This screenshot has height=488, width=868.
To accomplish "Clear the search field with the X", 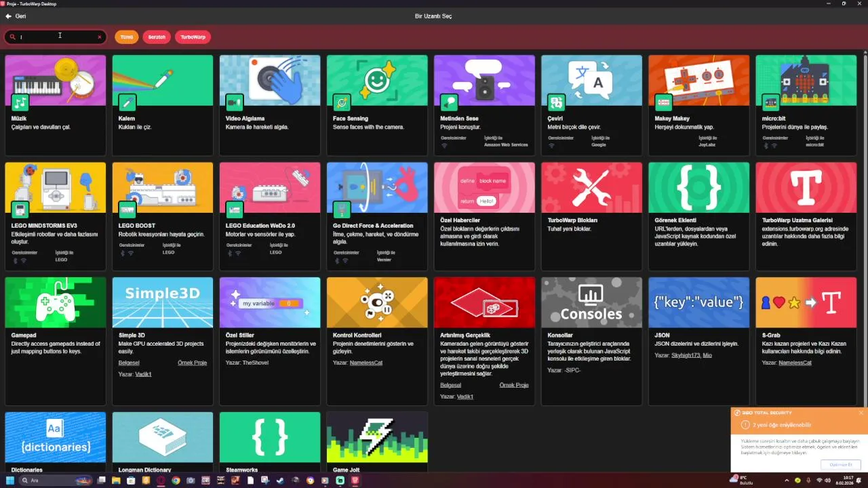I will click(x=100, y=37).
